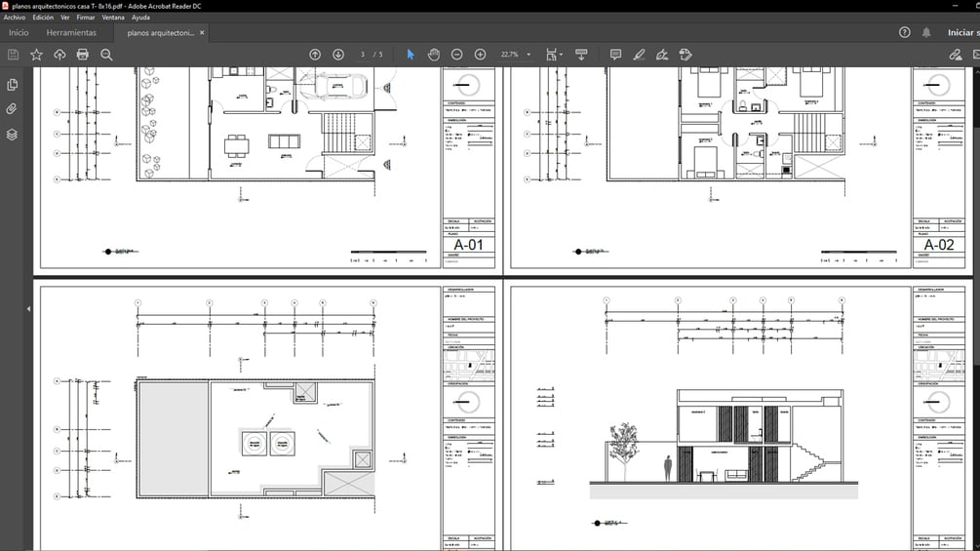Open the fit page options dropdown
Screen dimensions: 980x551
coord(554,55)
